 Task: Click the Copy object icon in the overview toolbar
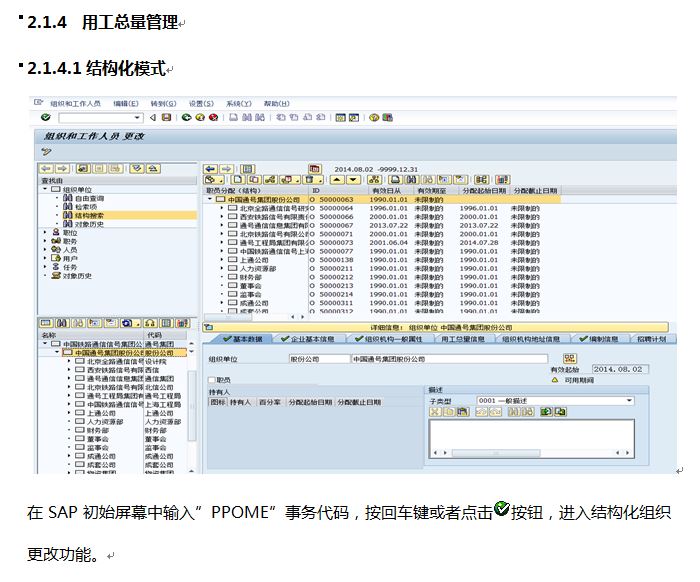tap(254, 180)
